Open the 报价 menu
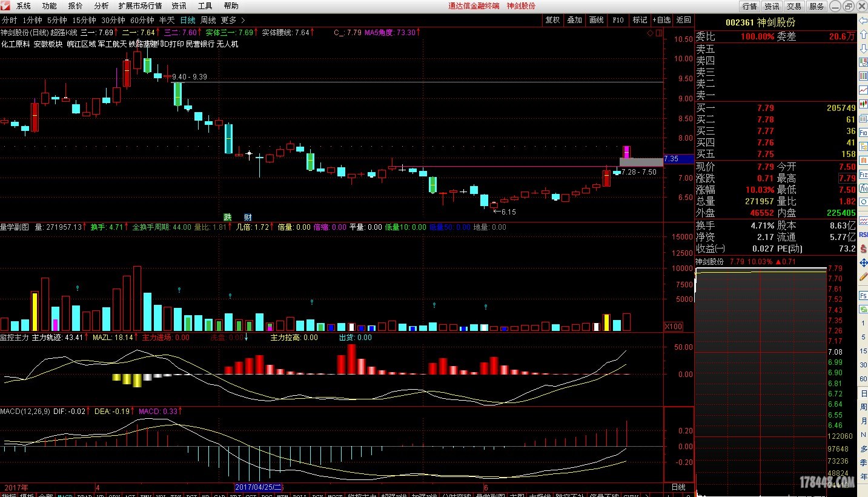This screenshot has height=497, width=868. click(x=76, y=6)
